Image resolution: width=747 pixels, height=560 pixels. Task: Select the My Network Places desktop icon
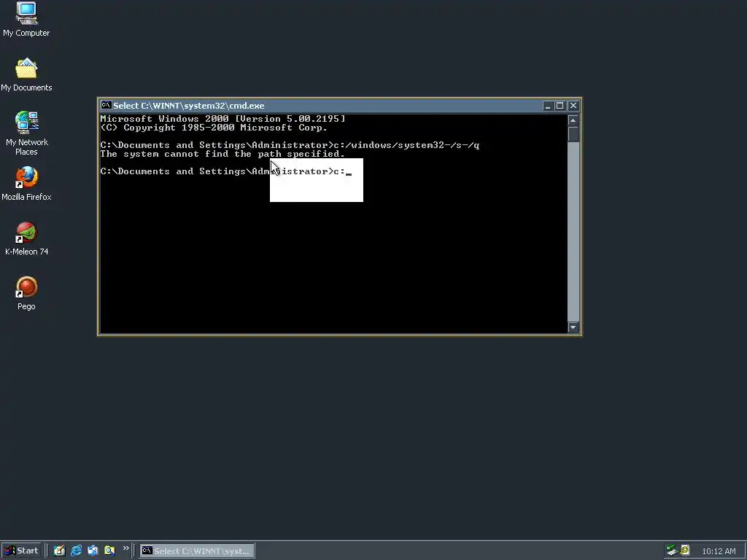coord(27,133)
